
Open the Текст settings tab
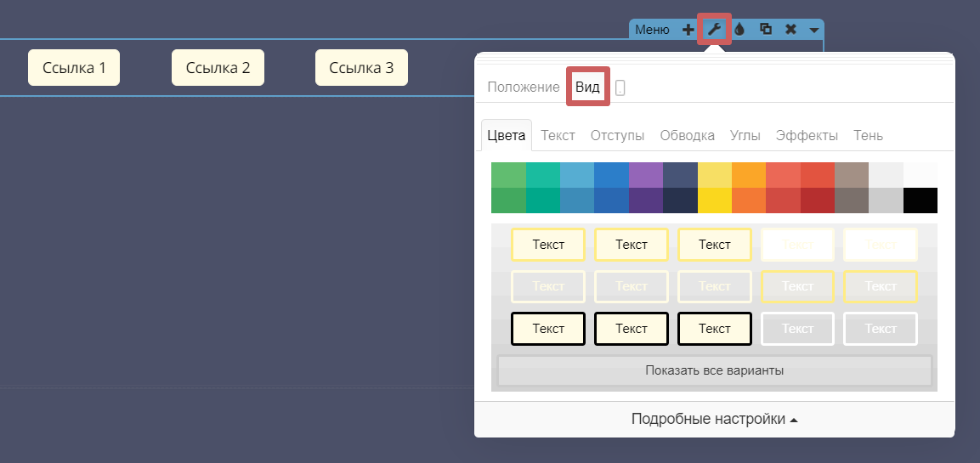[558, 135]
